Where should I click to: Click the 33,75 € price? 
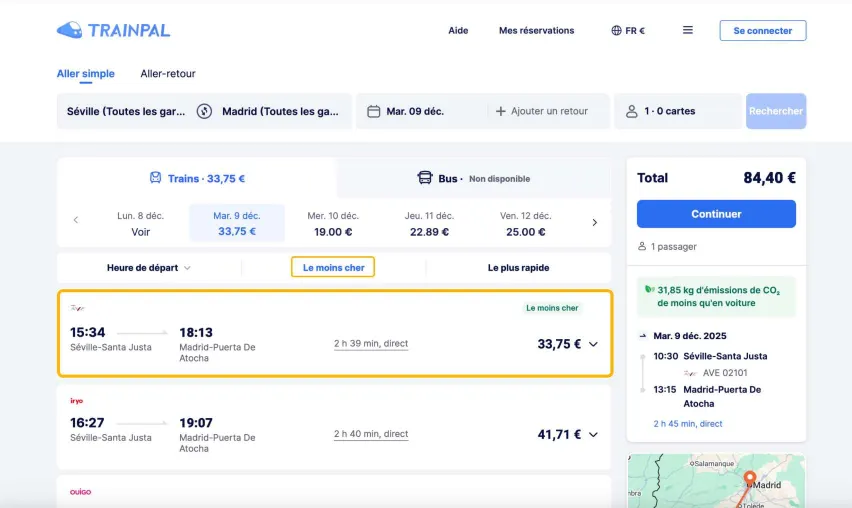pos(559,344)
